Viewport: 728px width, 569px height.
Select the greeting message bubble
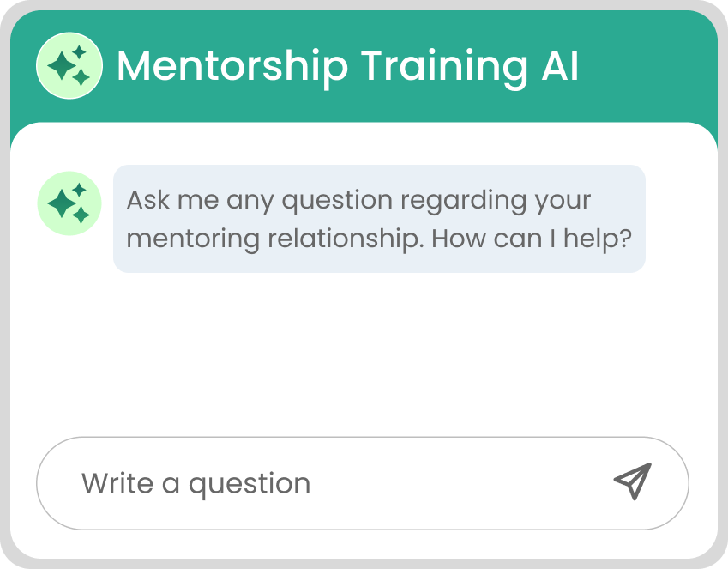point(379,219)
